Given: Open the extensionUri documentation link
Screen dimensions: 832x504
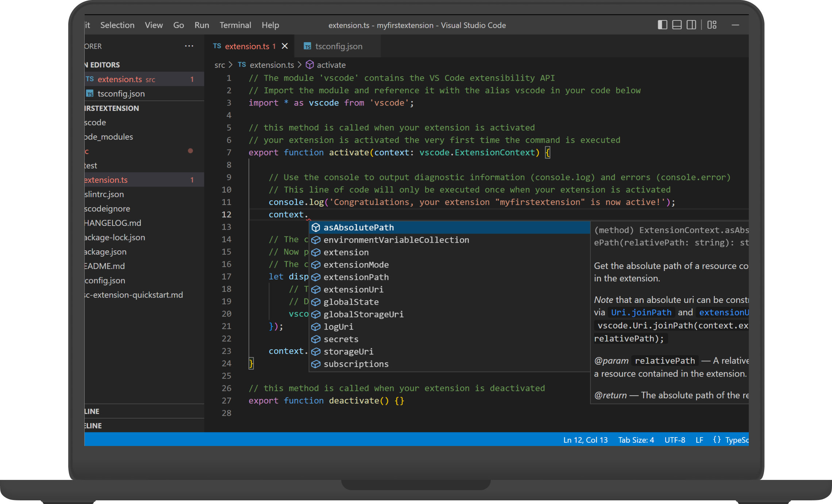Looking at the screenshot, I should coord(724,312).
